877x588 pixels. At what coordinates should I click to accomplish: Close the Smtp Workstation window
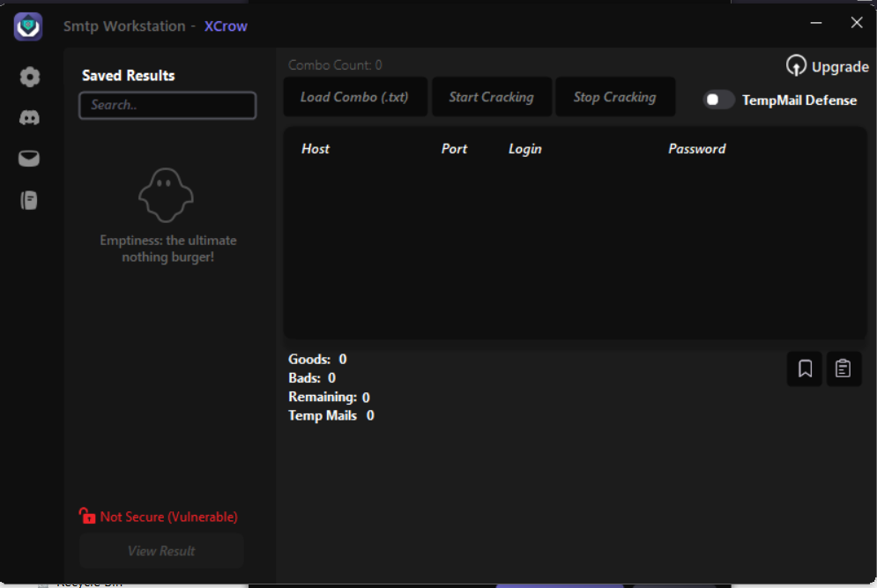click(857, 22)
